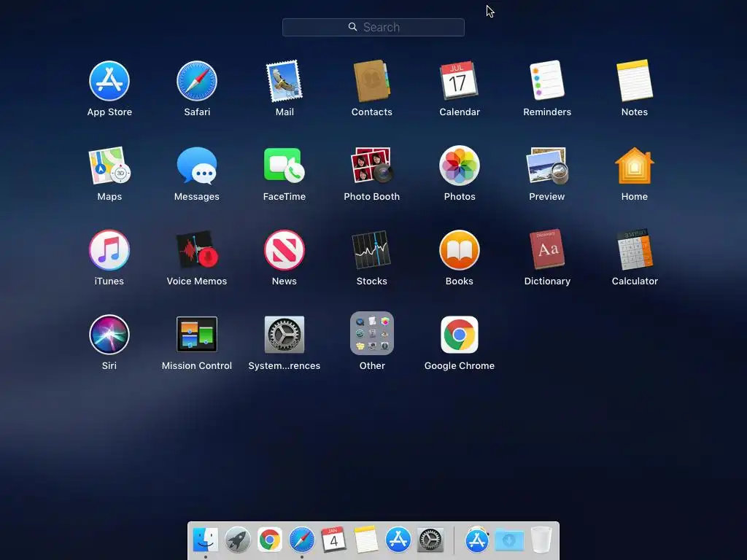Open the Contacts app
This screenshot has height=560, width=747.
(x=371, y=81)
